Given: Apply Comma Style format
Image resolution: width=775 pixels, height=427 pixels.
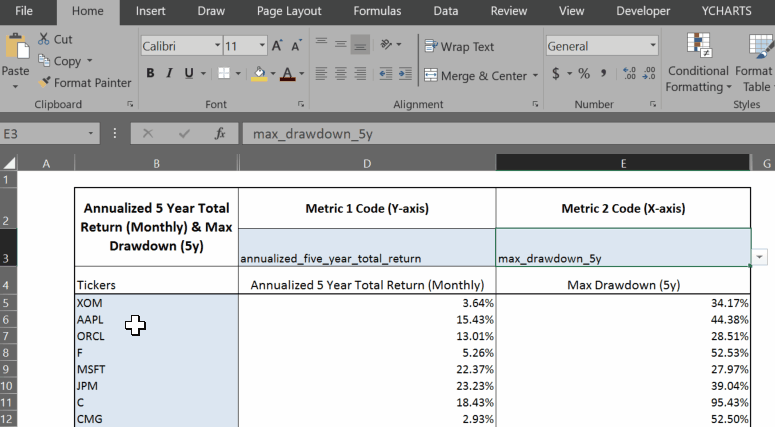Looking at the screenshot, I should pos(603,74).
